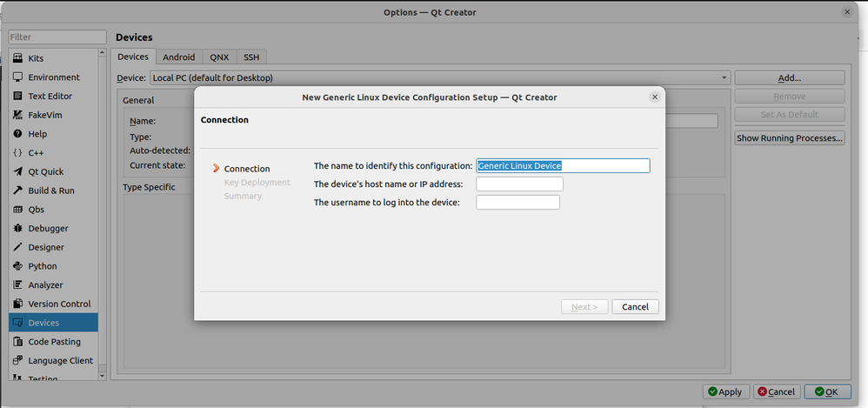Select Environment category label
Image resolution: width=868 pixels, height=408 pixels.
coord(54,77)
